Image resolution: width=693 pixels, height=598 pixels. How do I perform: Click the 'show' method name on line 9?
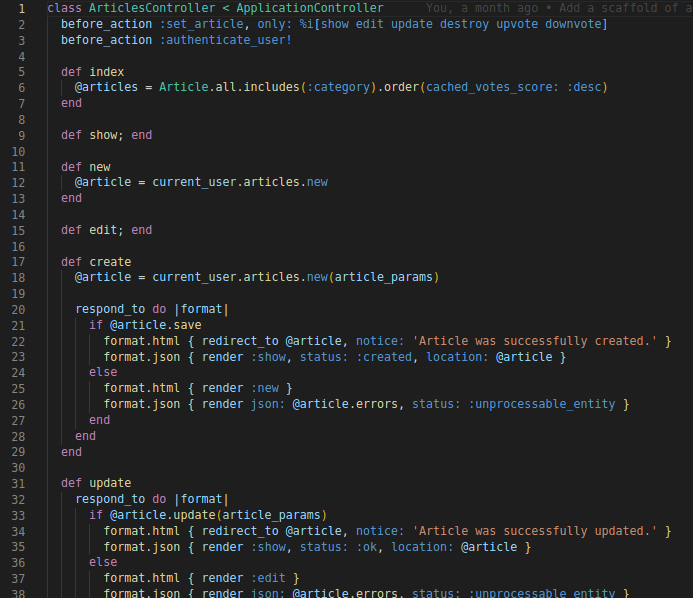103,135
